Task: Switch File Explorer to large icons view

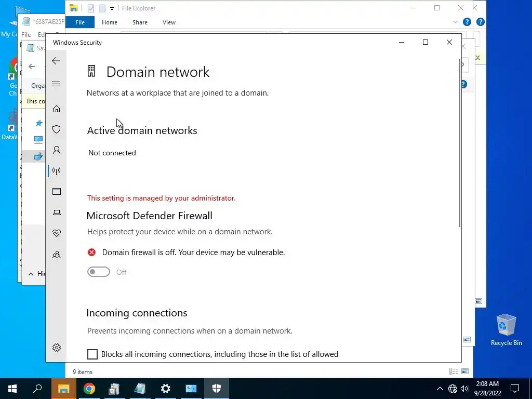Action: 465,371
